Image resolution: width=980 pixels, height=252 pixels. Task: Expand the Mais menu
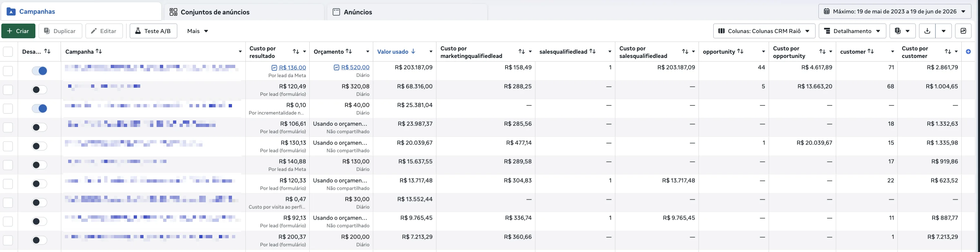[x=198, y=31]
